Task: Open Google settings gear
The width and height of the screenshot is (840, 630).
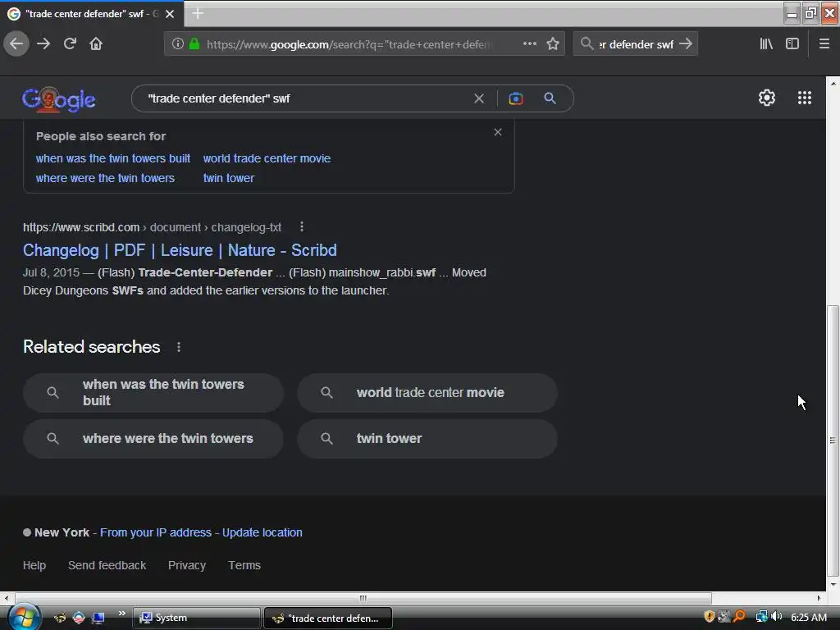Action: [x=767, y=98]
